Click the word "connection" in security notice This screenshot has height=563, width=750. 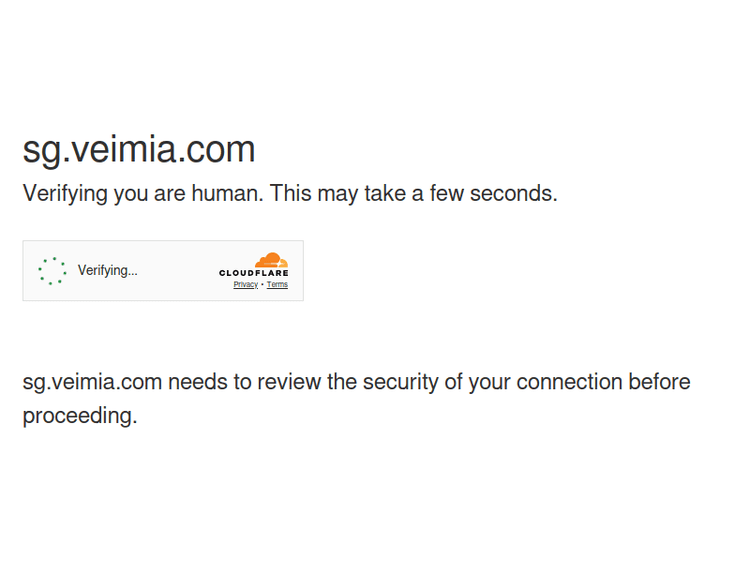569,382
